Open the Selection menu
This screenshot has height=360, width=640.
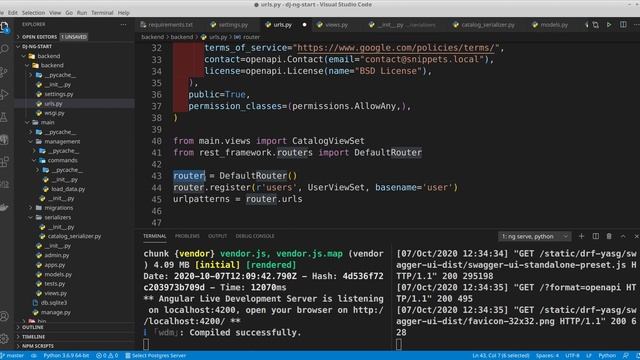[x=33, y=13]
